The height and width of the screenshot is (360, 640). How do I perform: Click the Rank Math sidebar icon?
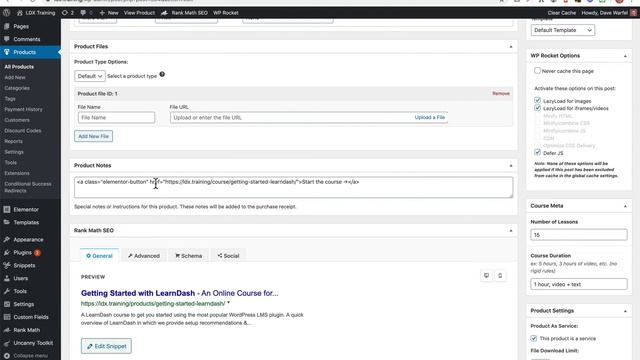click(7, 330)
